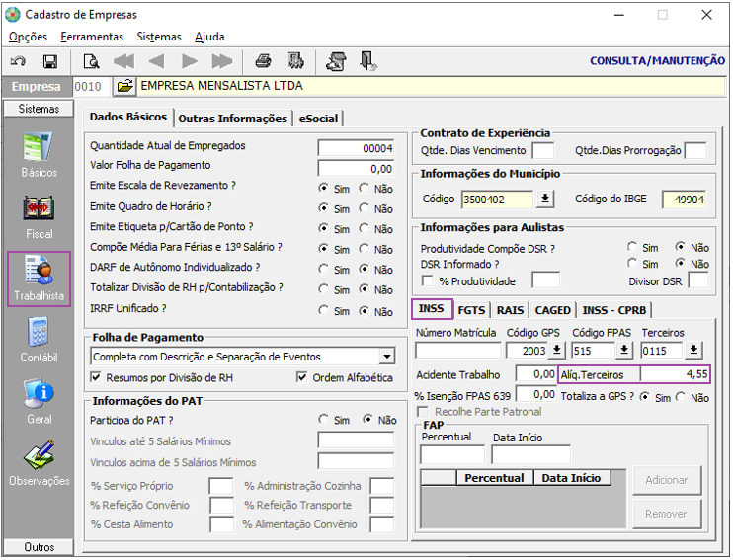Open the Ferramentas menu

click(92, 37)
